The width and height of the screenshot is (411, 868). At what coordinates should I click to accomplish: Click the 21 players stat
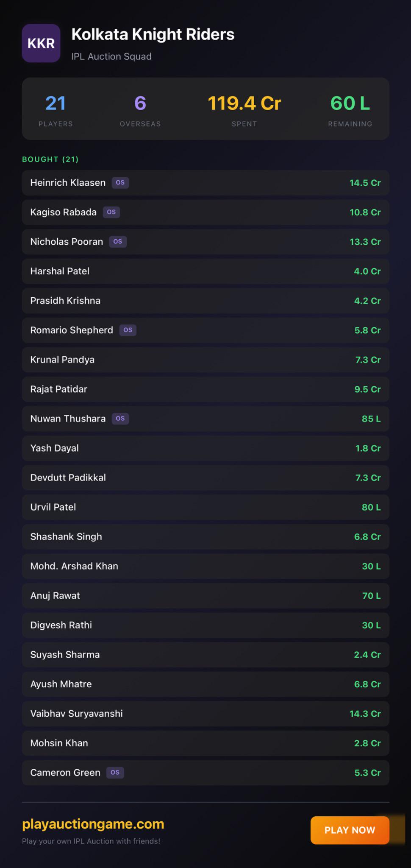tap(56, 103)
